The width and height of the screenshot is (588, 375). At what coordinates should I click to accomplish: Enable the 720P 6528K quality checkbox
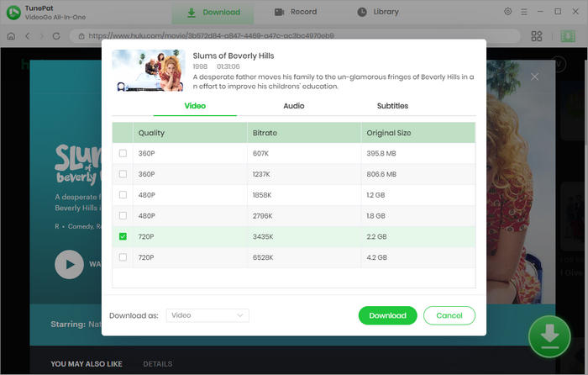pyautogui.click(x=123, y=257)
